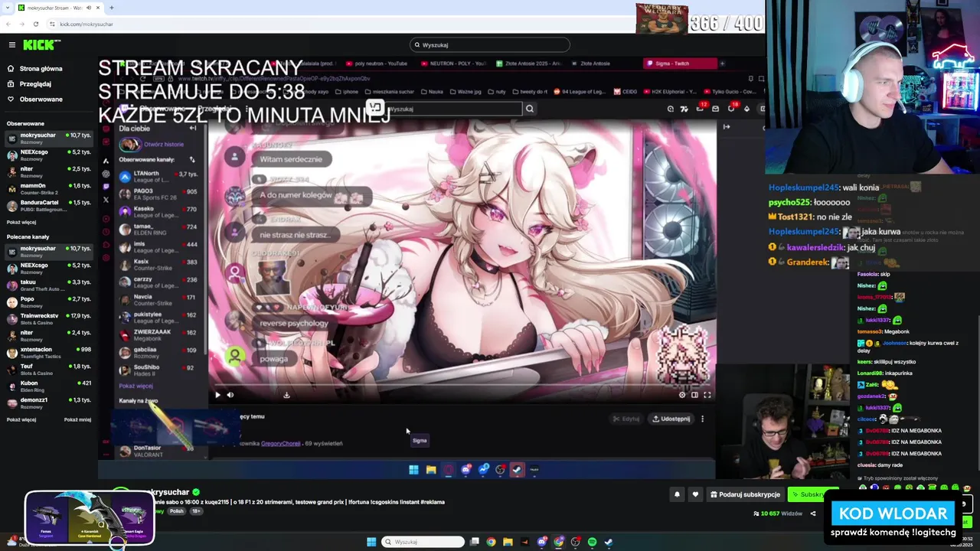Play the Twitch clip
This screenshot has width=980, height=551.
click(x=217, y=395)
